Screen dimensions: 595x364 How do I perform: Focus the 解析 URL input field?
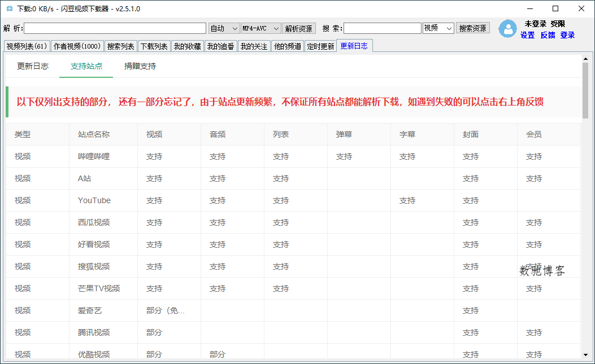point(115,28)
